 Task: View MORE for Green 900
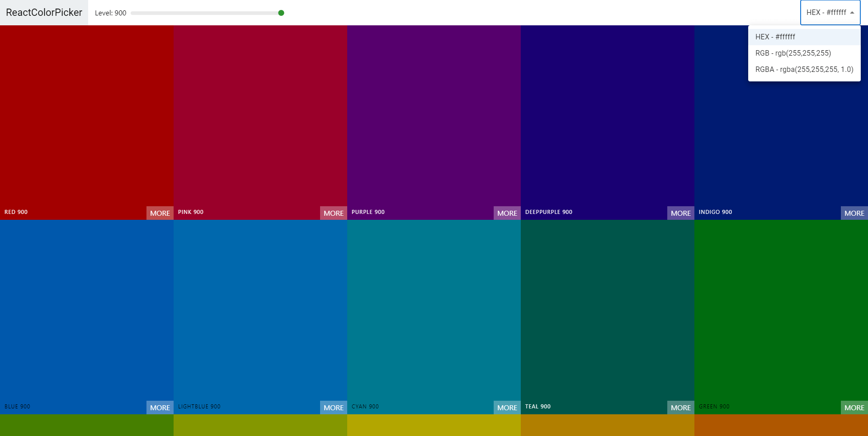[x=854, y=408]
